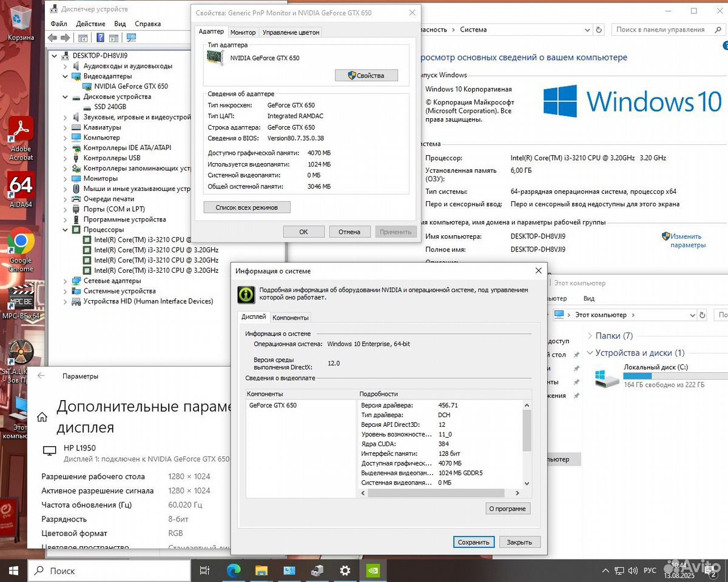The height and width of the screenshot is (582, 728).
Task: Open the notification center icon
Action: pyautogui.click(x=711, y=570)
